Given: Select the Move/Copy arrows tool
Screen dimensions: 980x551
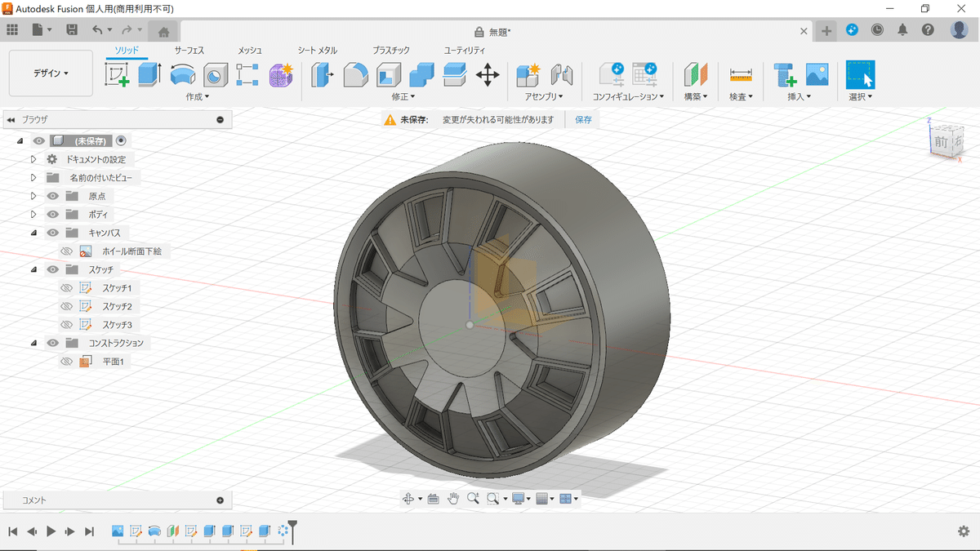Looking at the screenshot, I should click(x=488, y=75).
